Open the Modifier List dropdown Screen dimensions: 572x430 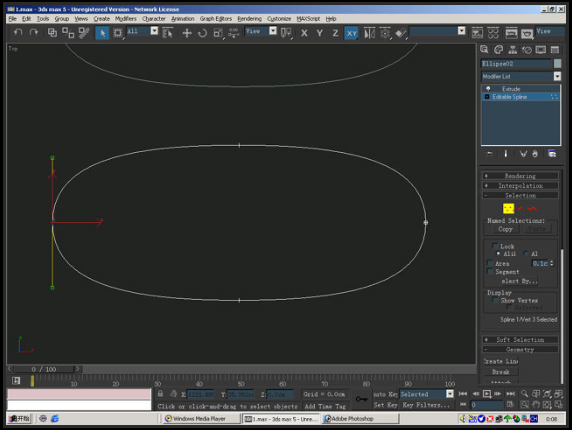coord(521,76)
